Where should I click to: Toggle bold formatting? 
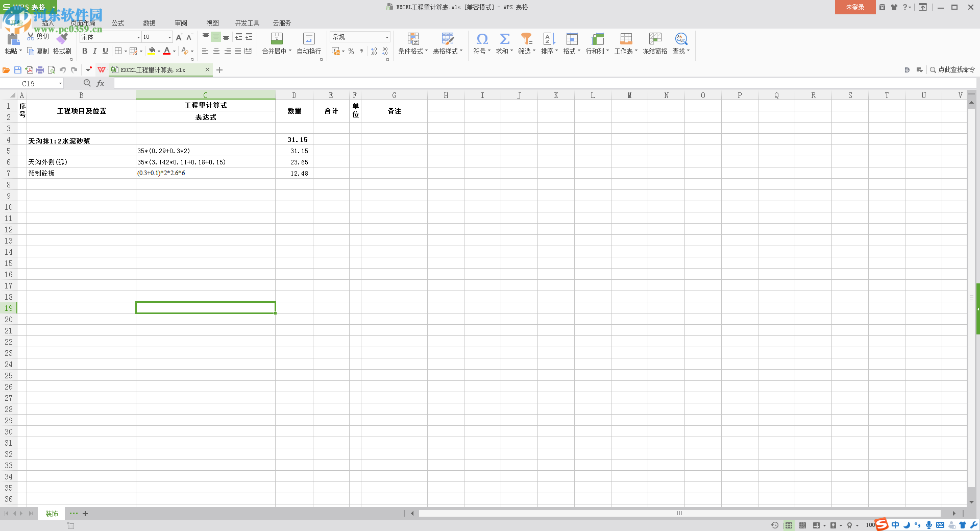85,51
